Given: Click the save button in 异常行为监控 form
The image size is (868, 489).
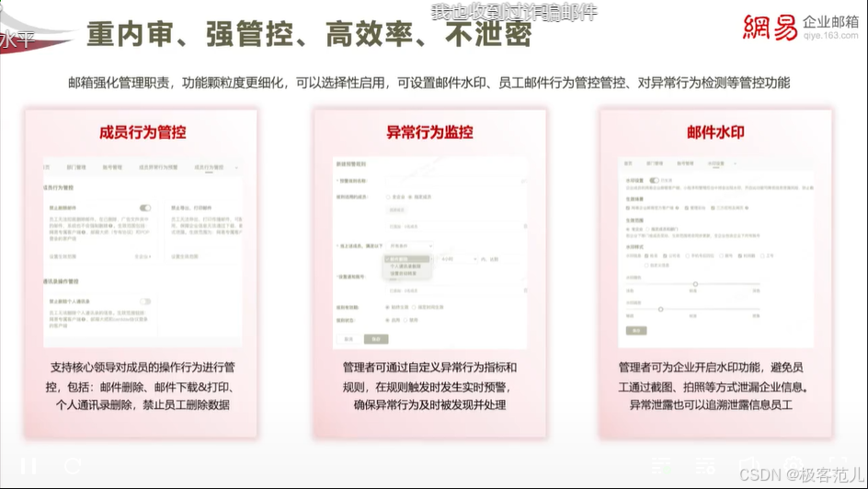Looking at the screenshot, I should pos(376,339).
